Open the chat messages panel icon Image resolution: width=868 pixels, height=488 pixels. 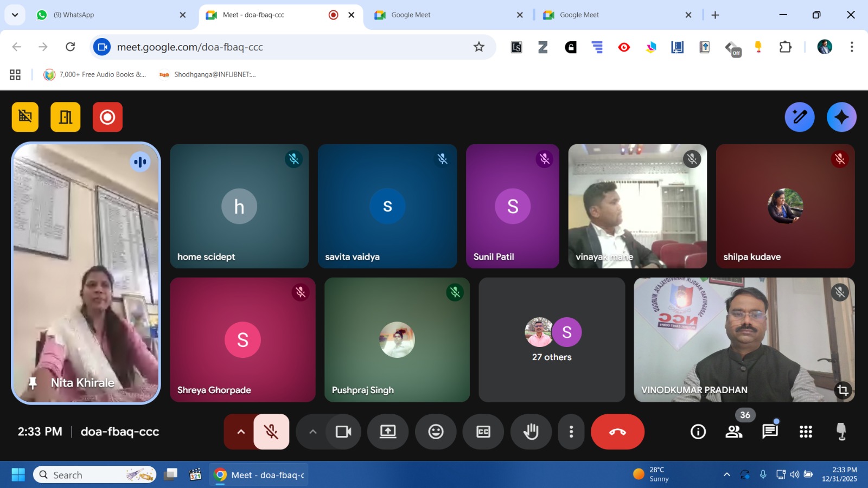[x=770, y=432]
